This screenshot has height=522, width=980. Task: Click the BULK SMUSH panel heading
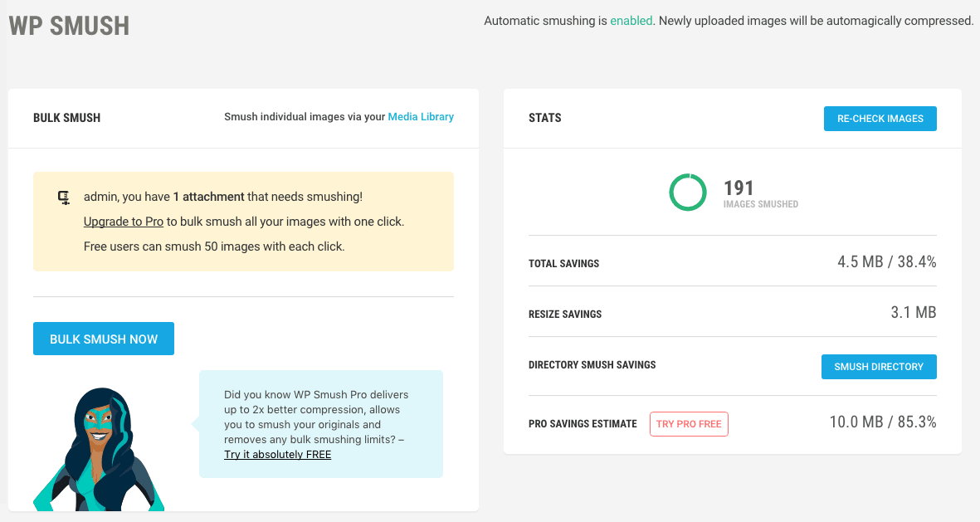coord(67,118)
